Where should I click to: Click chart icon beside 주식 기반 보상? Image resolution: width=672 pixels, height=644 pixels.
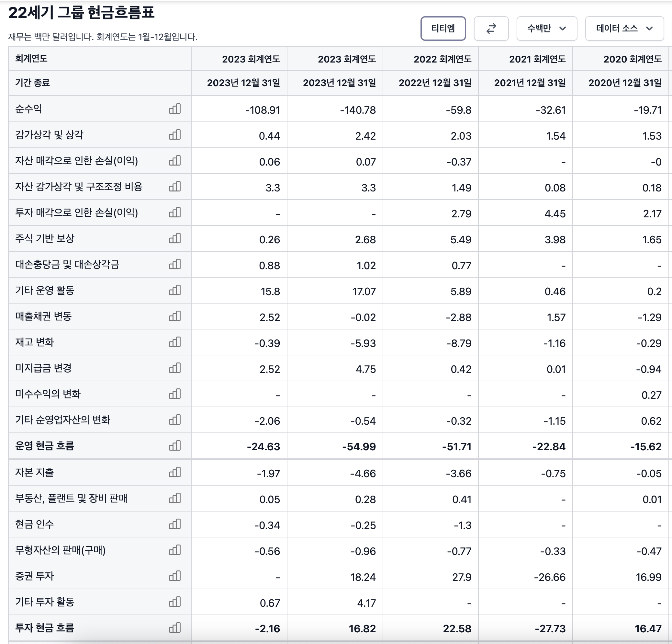[174, 238]
